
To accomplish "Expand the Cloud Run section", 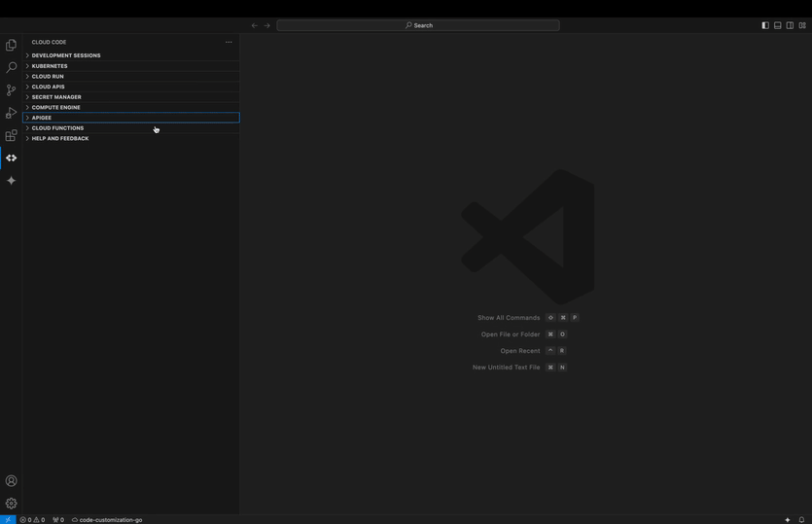I will click(131, 76).
